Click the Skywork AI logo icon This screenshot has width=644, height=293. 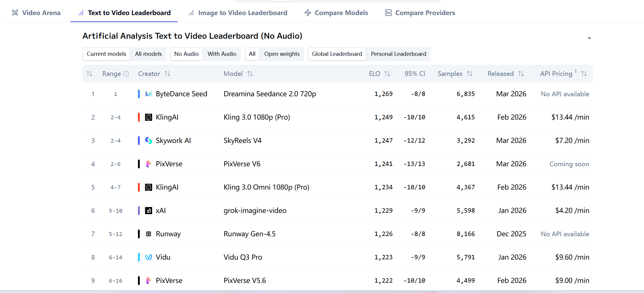point(148,141)
